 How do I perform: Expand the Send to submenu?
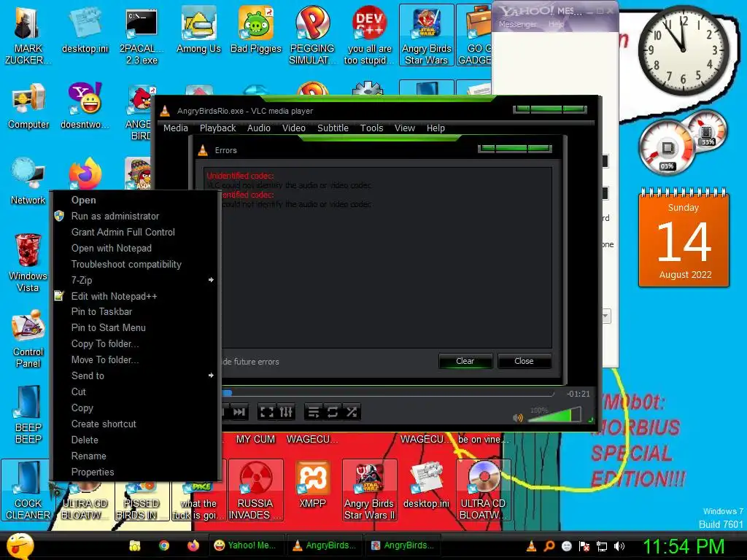[x=135, y=376]
